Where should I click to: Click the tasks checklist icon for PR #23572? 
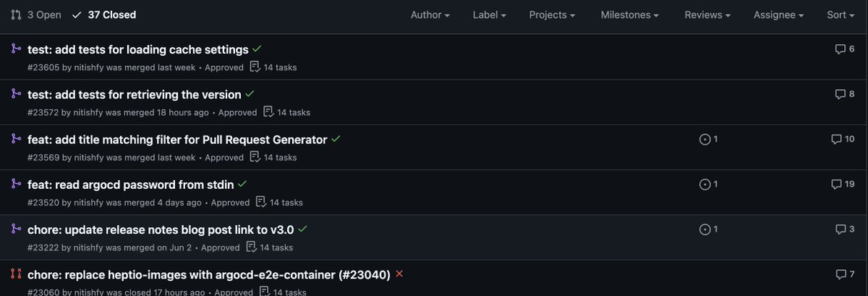point(268,111)
